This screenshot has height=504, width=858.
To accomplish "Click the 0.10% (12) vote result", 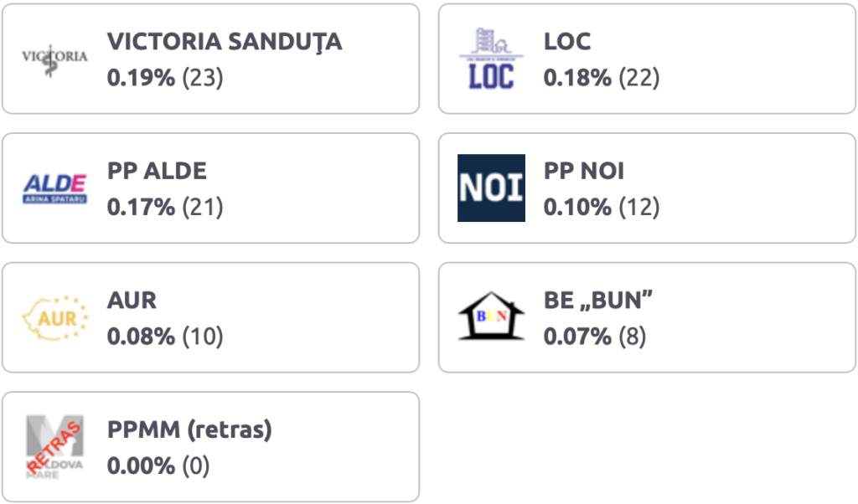I will (x=602, y=207).
